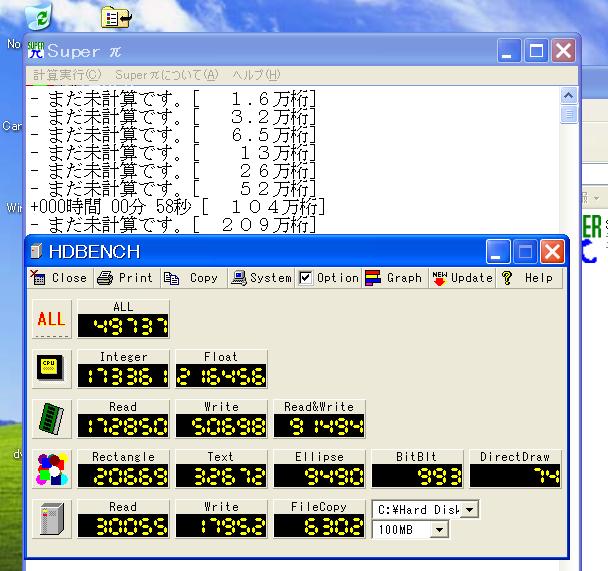The image size is (608, 571).
Task: Click the Print toolbar button
Action: pos(126,278)
